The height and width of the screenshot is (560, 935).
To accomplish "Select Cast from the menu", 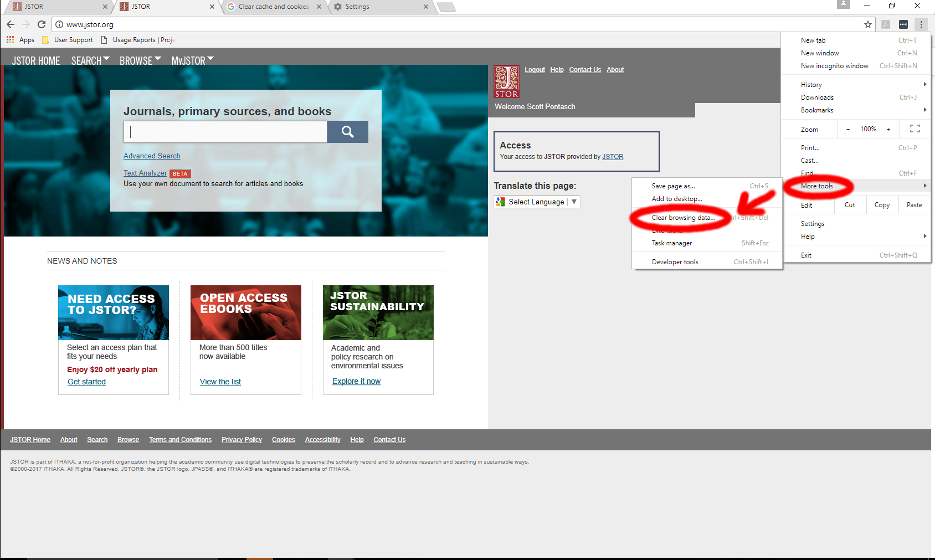I will click(x=856, y=161).
